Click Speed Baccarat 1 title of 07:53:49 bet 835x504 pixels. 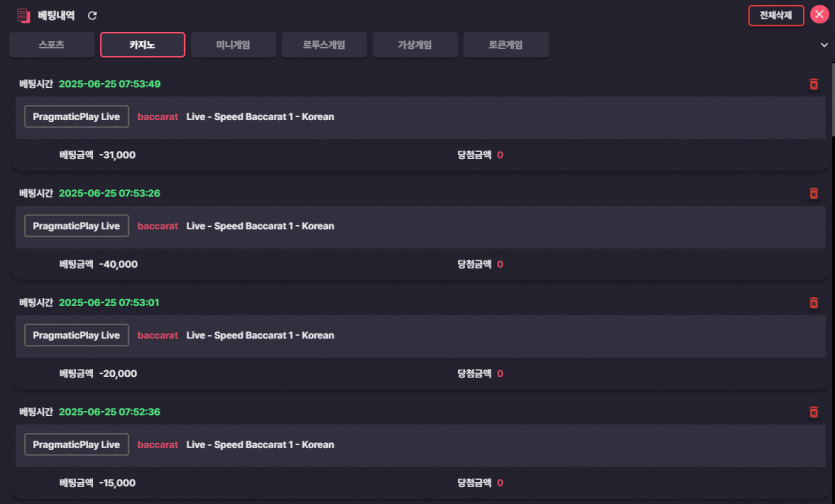(x=260, y=117)
